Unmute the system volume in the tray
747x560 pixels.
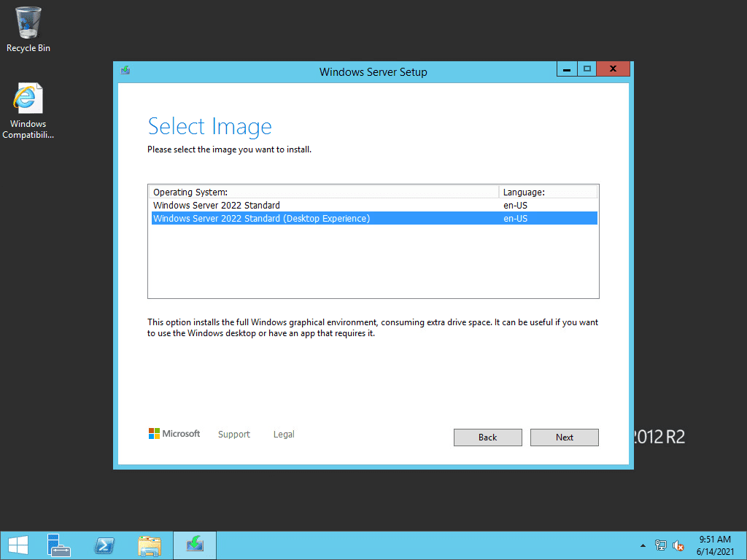[678, 545]
